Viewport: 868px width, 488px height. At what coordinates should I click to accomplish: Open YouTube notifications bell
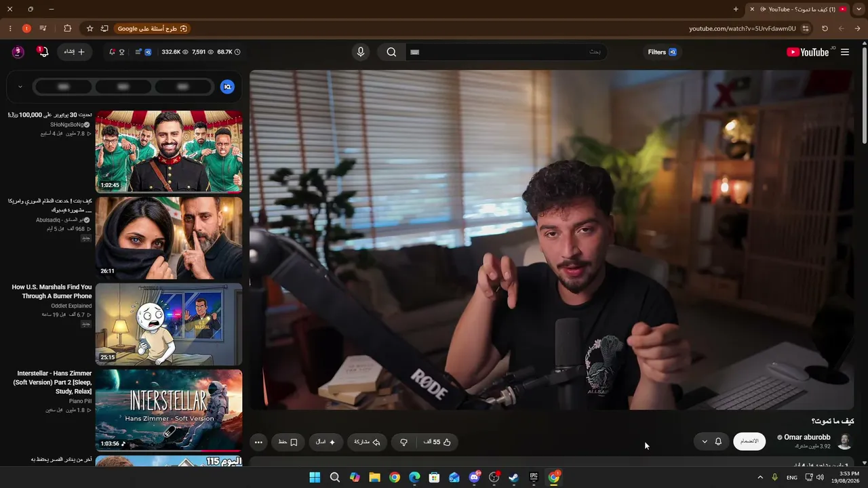(x=43, y=52)
